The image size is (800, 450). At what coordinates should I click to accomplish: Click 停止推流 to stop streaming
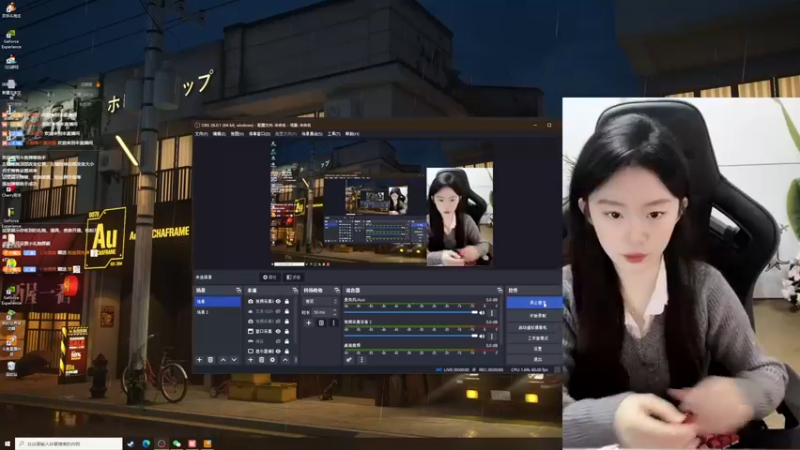[x=534, y=303]
